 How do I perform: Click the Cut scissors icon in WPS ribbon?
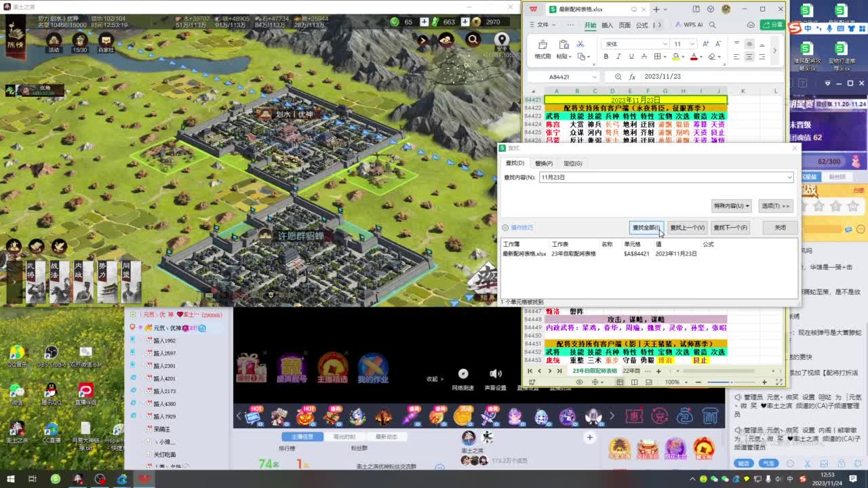click(x=580, y=44)
